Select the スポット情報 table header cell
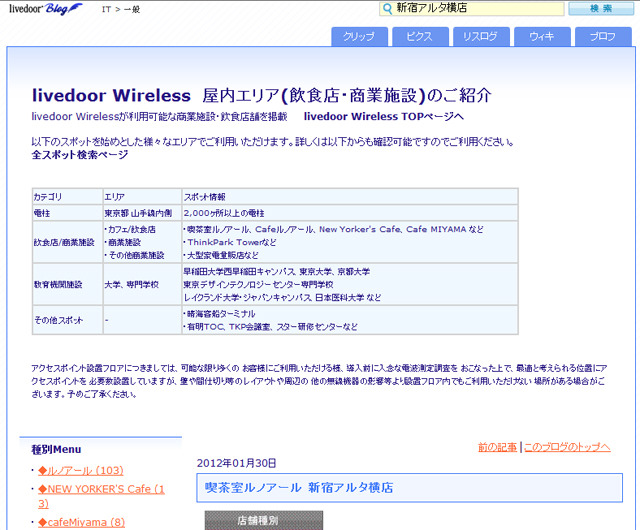The image size is (640, 530). (350, 196)
